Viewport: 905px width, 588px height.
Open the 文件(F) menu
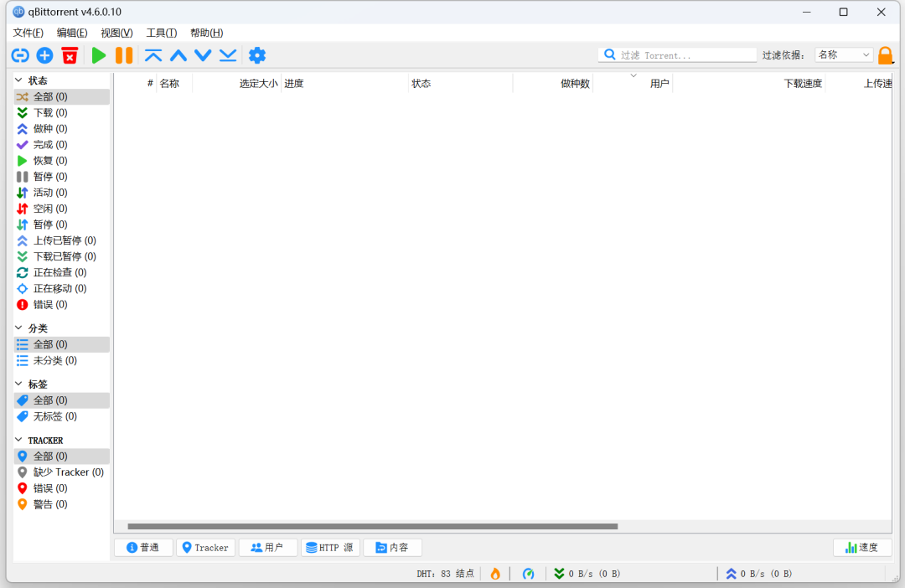tap(28, 33)
